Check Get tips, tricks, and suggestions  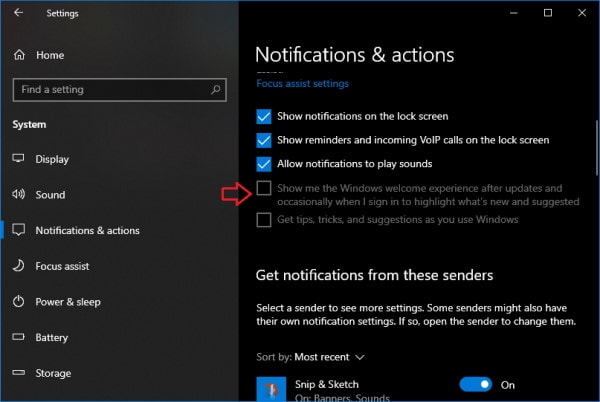(x=264, y=220)
